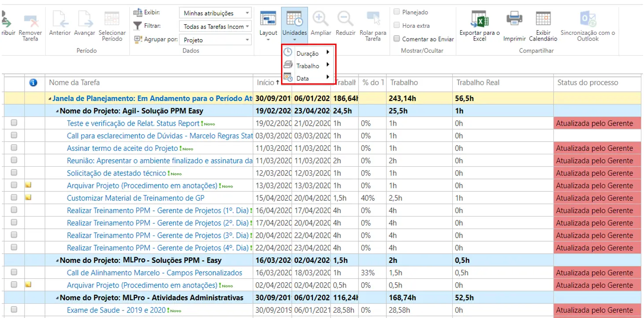Open Todas as Tarefas Incom filter dropdown
The height and width of the screenshot is (318, 644).
pos(215,26)
